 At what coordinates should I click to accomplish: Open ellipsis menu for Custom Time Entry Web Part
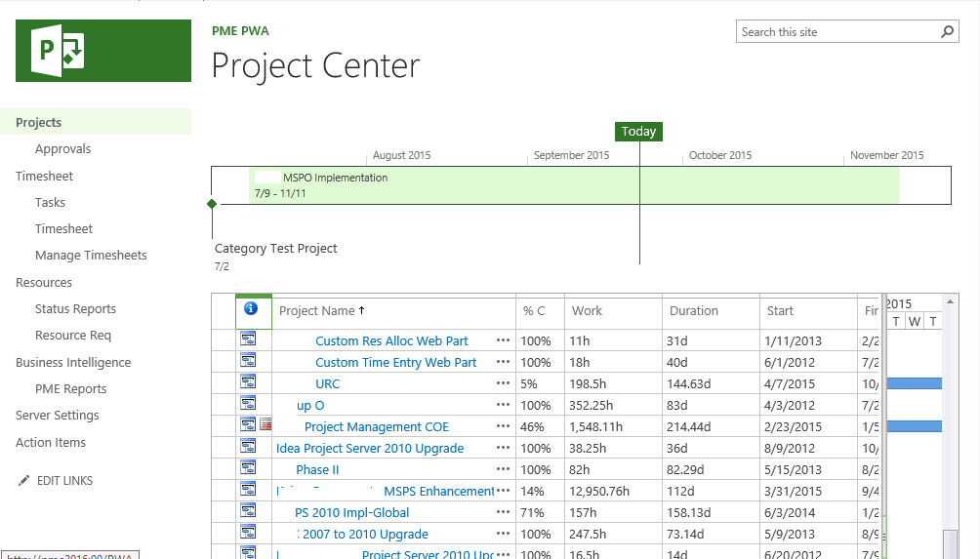[x=503, y=362]
